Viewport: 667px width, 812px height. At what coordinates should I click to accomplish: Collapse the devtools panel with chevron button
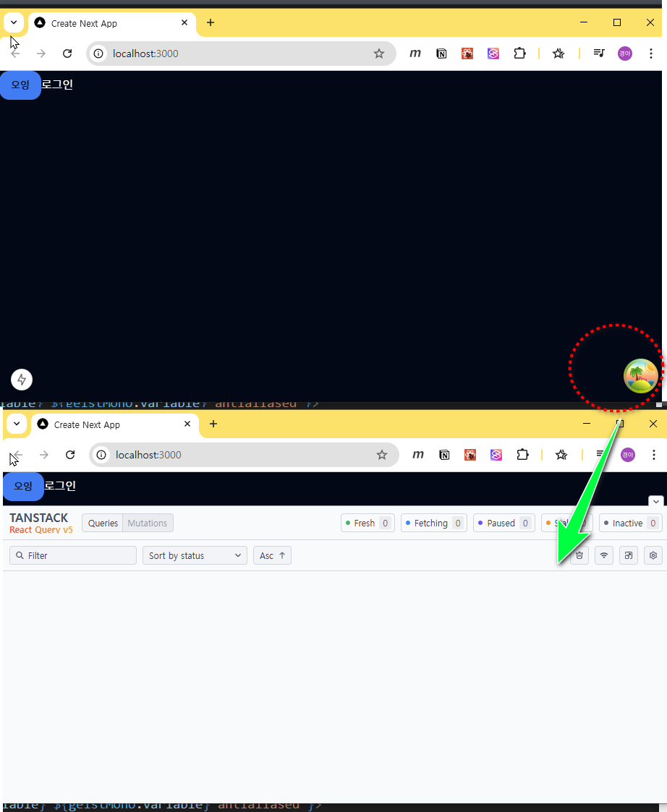click(656, 501)
